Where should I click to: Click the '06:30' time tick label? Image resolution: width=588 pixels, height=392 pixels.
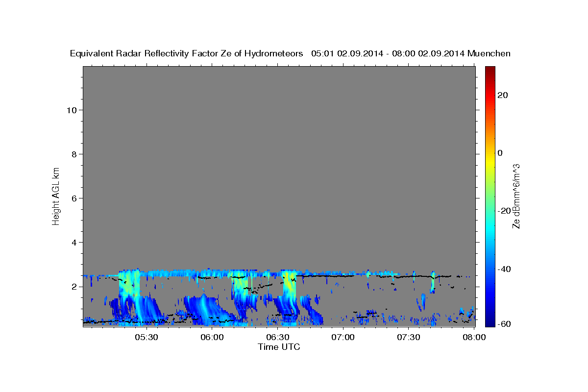[x=277, y=338]
